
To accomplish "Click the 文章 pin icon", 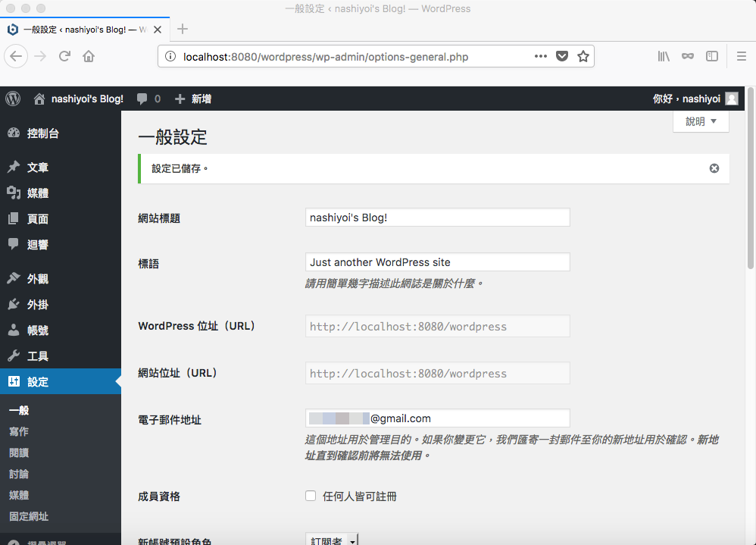I will click(14, 167).
